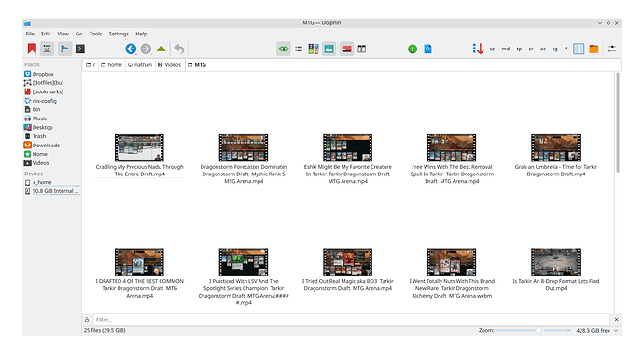Toggle the information panel icon

pos(579,49)
